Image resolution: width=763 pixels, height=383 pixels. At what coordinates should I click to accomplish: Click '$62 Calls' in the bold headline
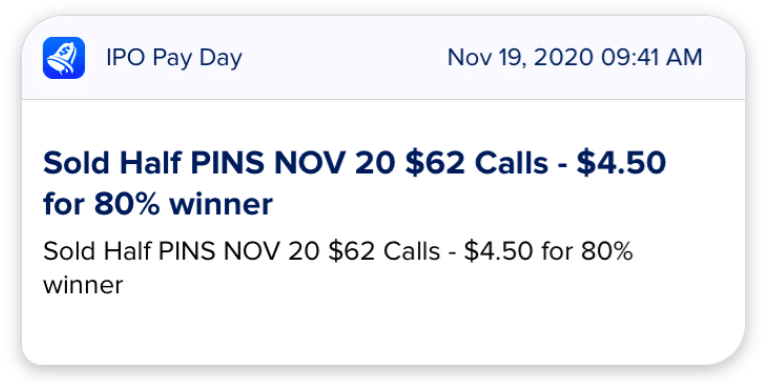pyautogui.click(x=476, y=163)
